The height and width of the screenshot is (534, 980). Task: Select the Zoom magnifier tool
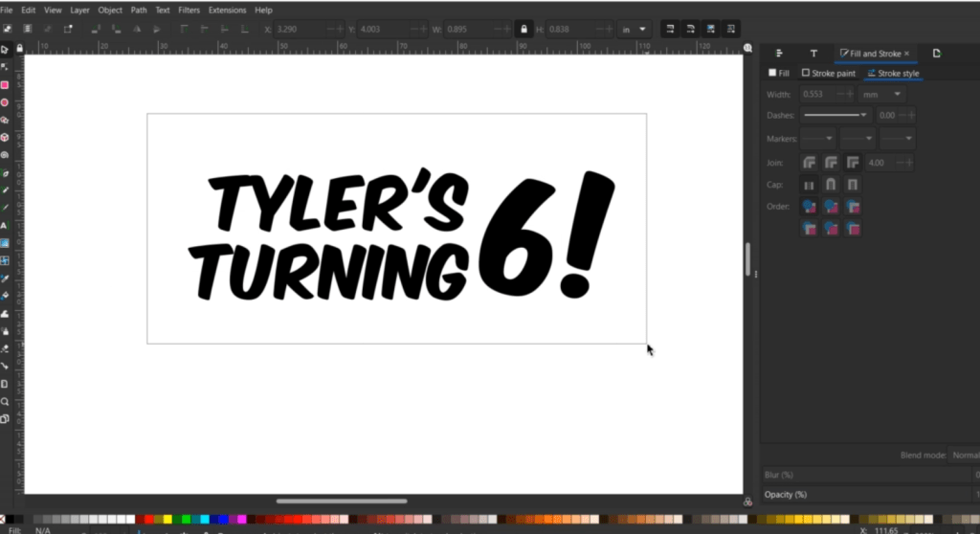point(5,401)
